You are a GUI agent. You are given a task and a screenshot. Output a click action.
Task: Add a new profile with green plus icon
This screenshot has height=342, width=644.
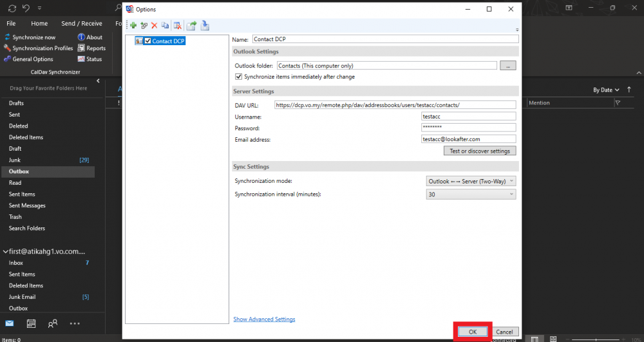133,26
